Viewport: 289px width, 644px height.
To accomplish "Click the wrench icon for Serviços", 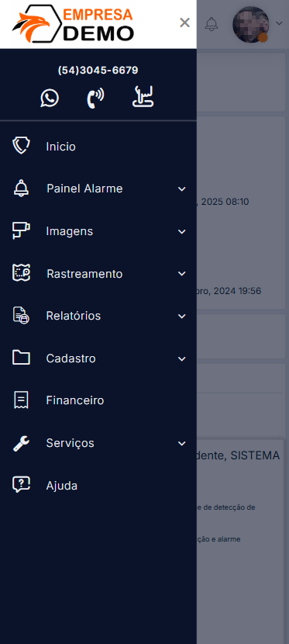I will [x=21, y=444].
